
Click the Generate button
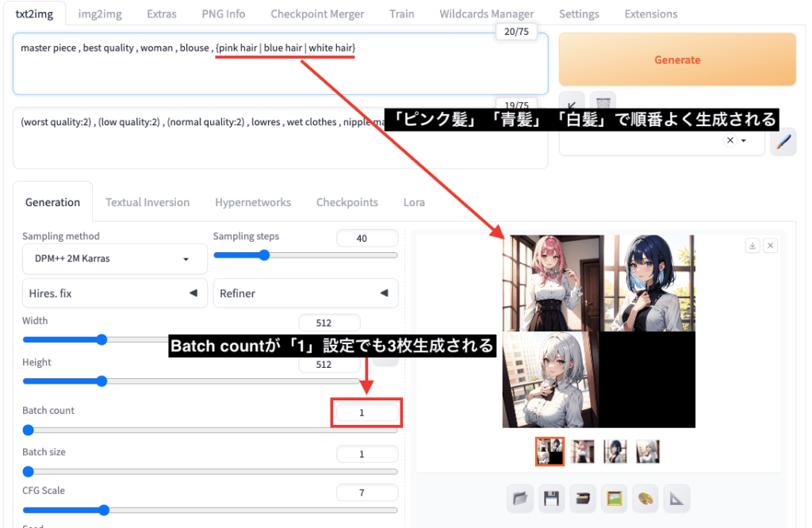click(677, 59)
